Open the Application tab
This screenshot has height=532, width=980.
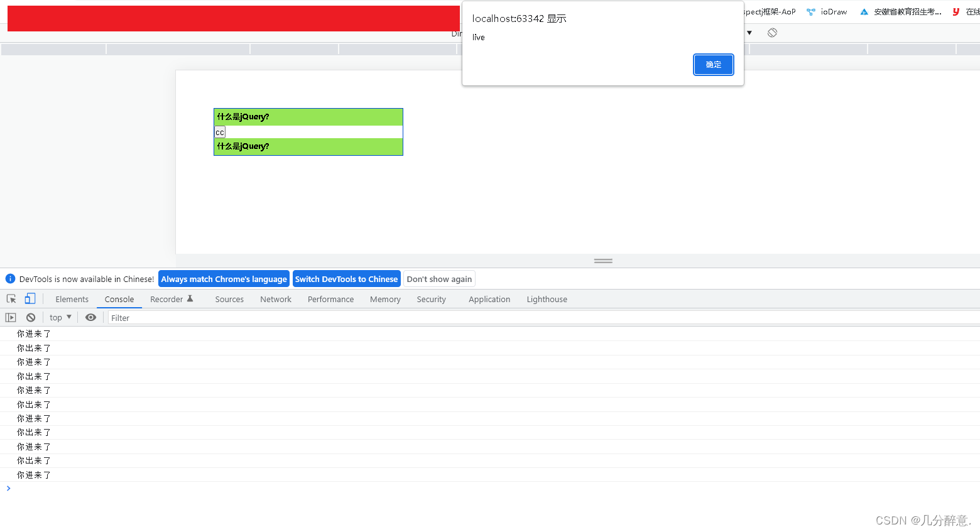[489, 300]
